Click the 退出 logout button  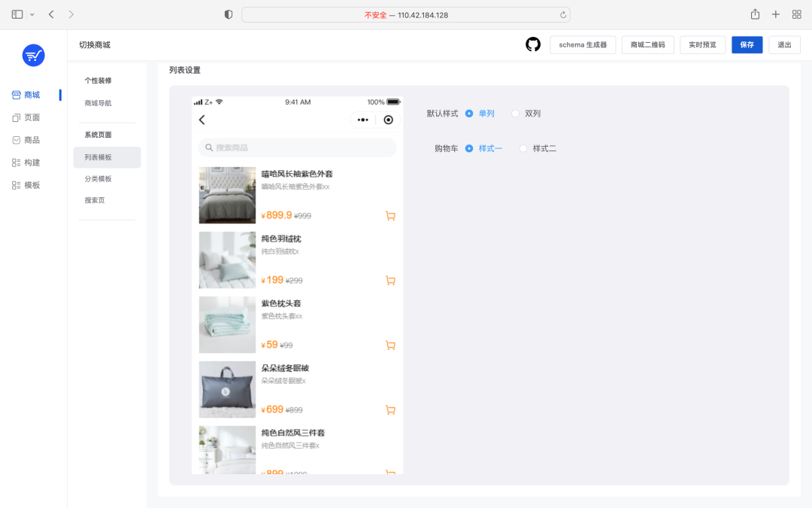(x=784, y=45)
